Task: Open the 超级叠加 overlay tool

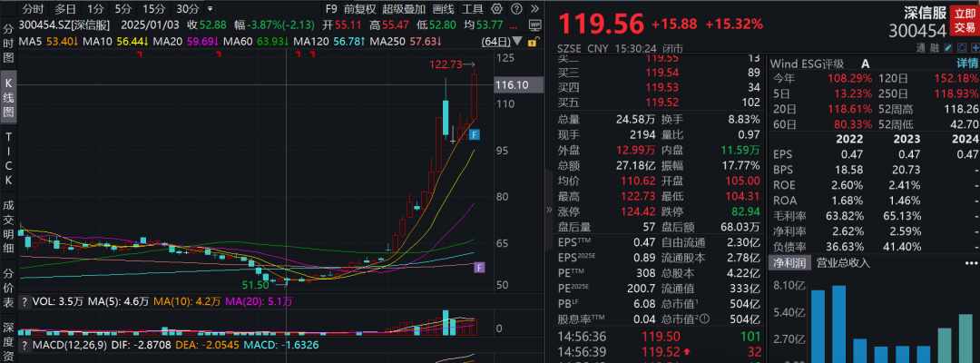Action: pos(404,9)
